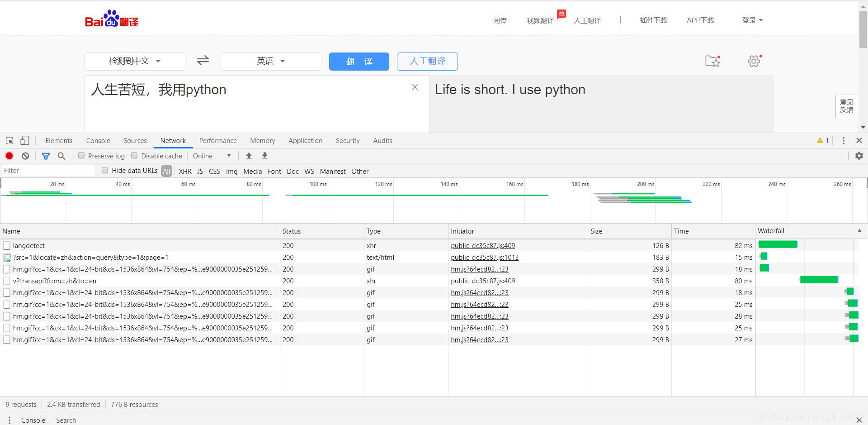The width and height of the screenshot is (868, 425).
Task: Sort by the Initiator column header
Action: (518, 231)
